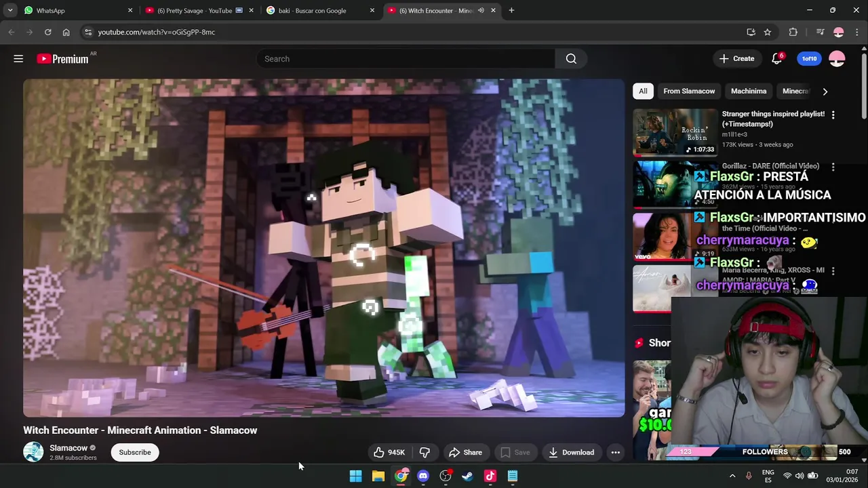Open Steam from the taskbar
The height and width of the screenshot is (488, 868).
click(x=467, y=476)
